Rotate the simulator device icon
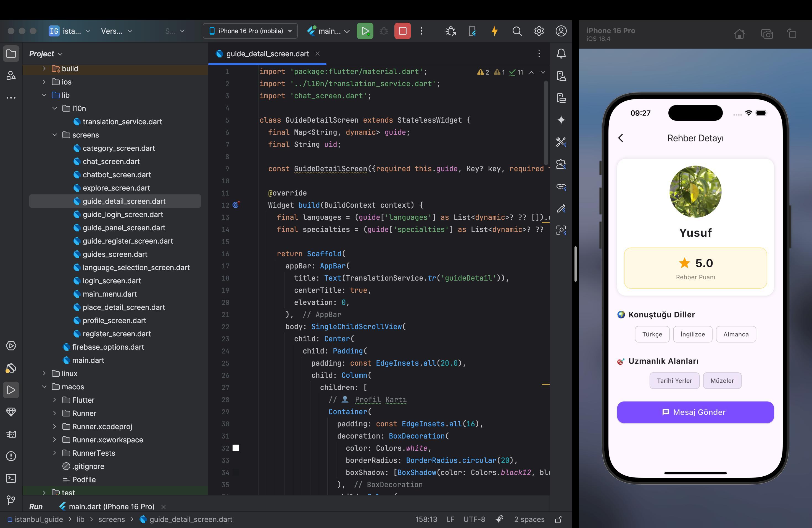 pyautogui.click(x=792, y=34)
